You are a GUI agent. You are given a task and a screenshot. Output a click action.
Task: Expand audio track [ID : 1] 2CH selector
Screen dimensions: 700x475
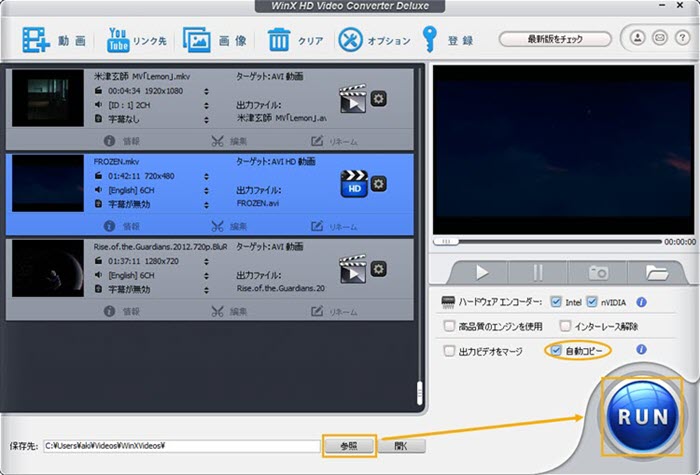coord(206,105)
